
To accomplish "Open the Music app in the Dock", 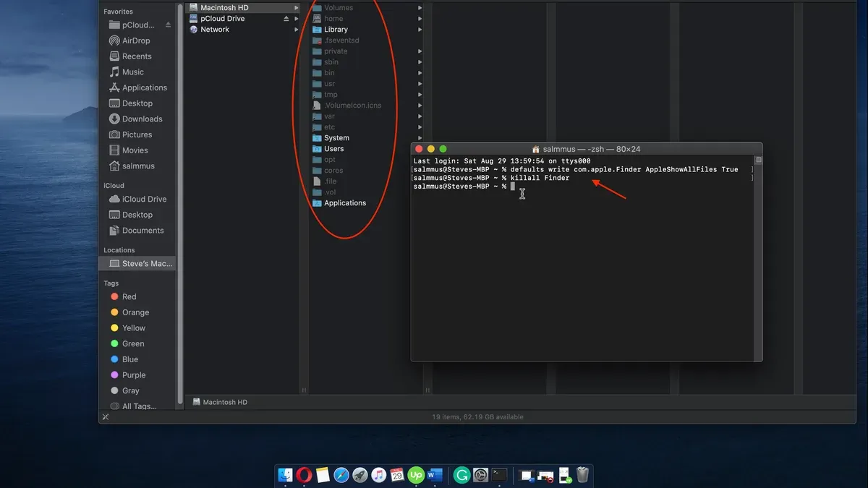I will (378, 475).
